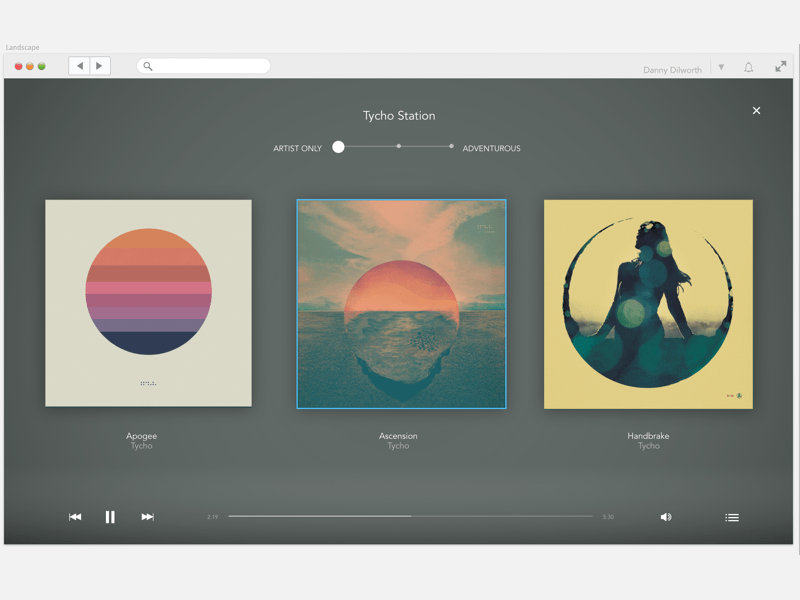Click the 5:30 track duration label
Viewport: 800px width, 600px height.
point(608,517)
